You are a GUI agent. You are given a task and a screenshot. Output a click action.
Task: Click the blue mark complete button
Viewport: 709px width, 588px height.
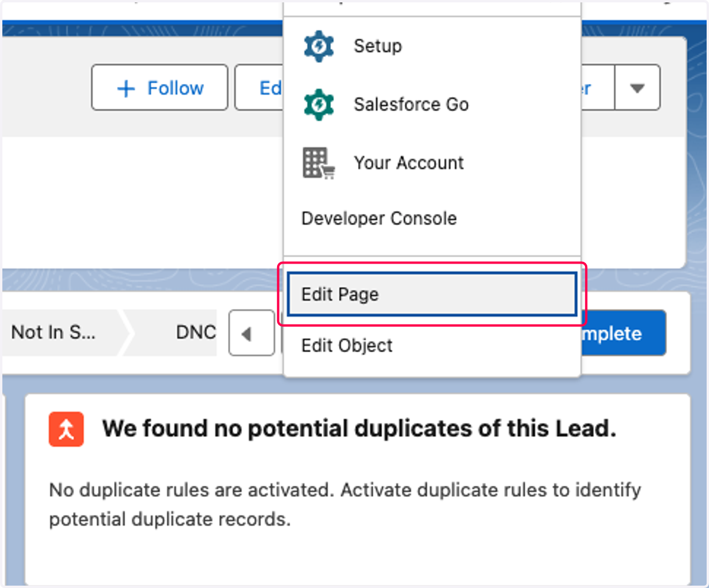coord(623,333)
